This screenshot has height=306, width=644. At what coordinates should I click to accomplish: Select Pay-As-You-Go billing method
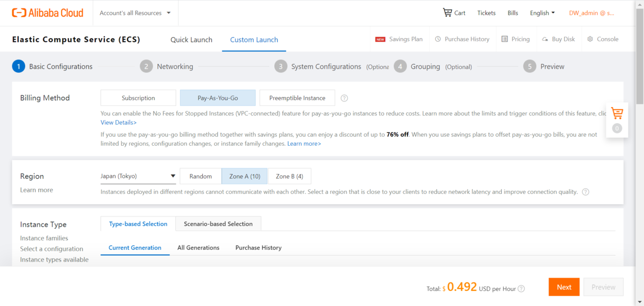pos(218,98)
